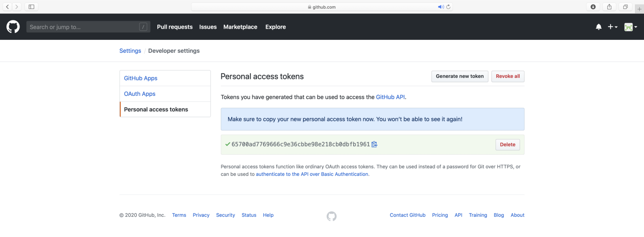Screen dimensions: 644x237
Task: Click the gray GitHub logo in the footer
Action: coord(331,216)
